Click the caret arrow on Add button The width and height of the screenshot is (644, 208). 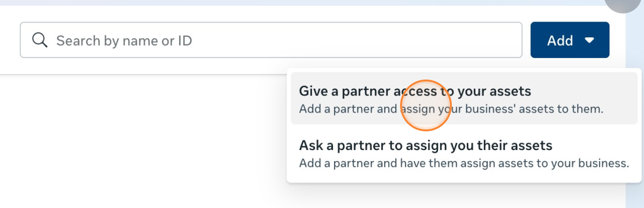[x=590, y=40]
